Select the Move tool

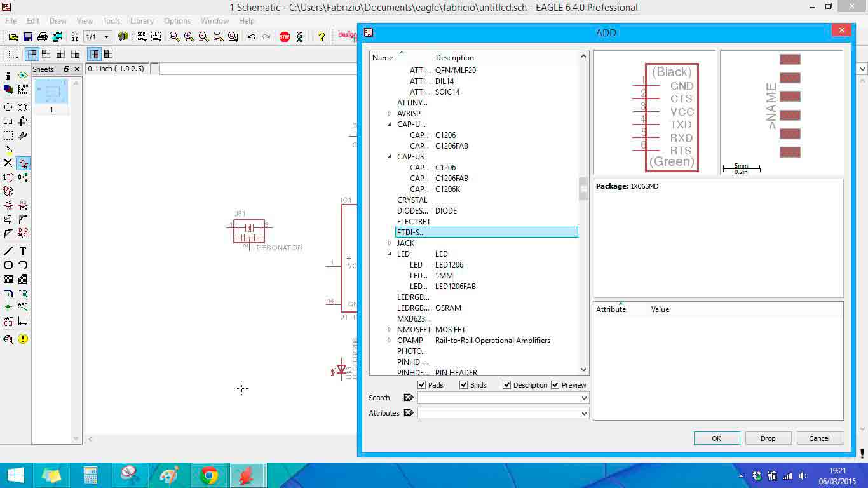pyautogui.click(x=8, y=107)
